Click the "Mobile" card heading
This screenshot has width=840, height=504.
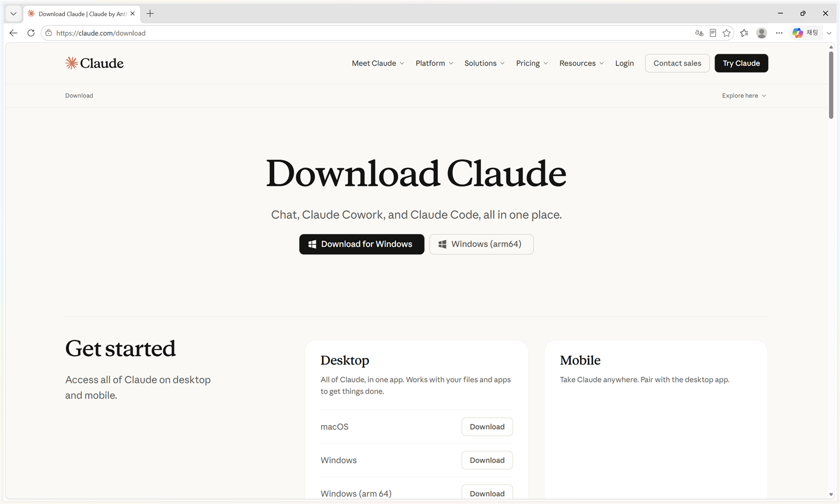pyautogui.click(x=580, y=360)
